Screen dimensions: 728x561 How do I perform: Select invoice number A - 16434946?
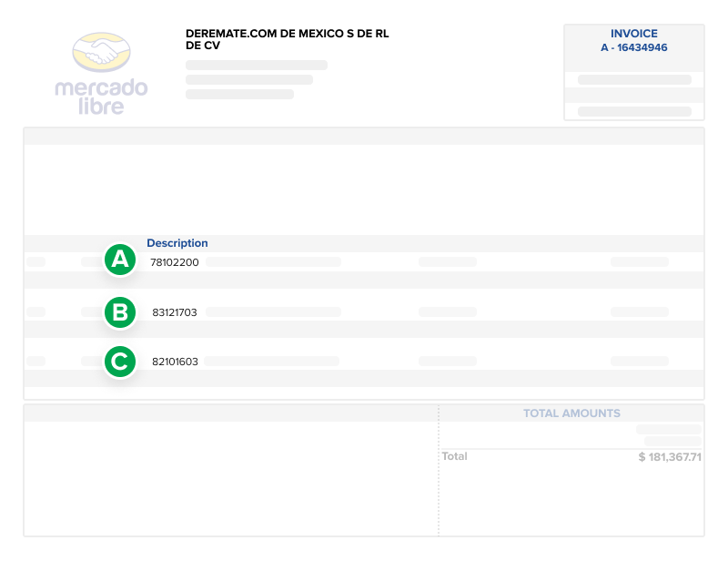pos(633,47)
